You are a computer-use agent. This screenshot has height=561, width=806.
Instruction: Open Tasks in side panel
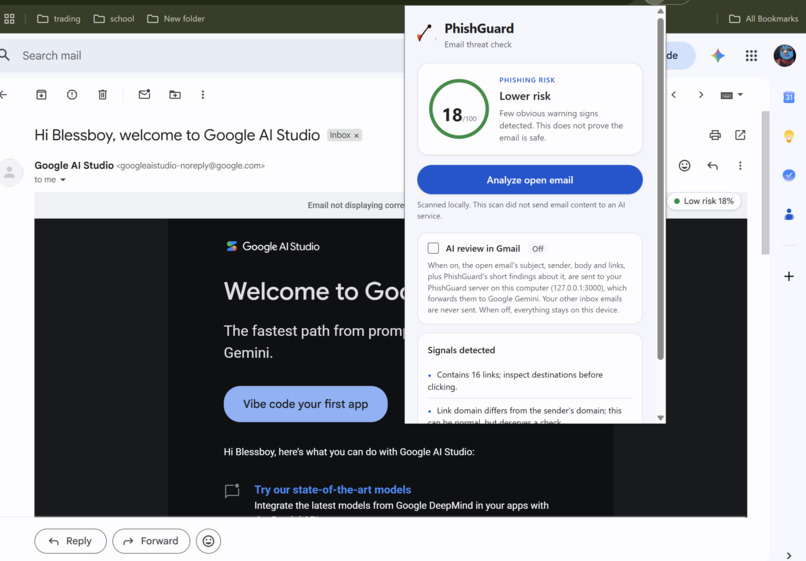tap(789, 175)
